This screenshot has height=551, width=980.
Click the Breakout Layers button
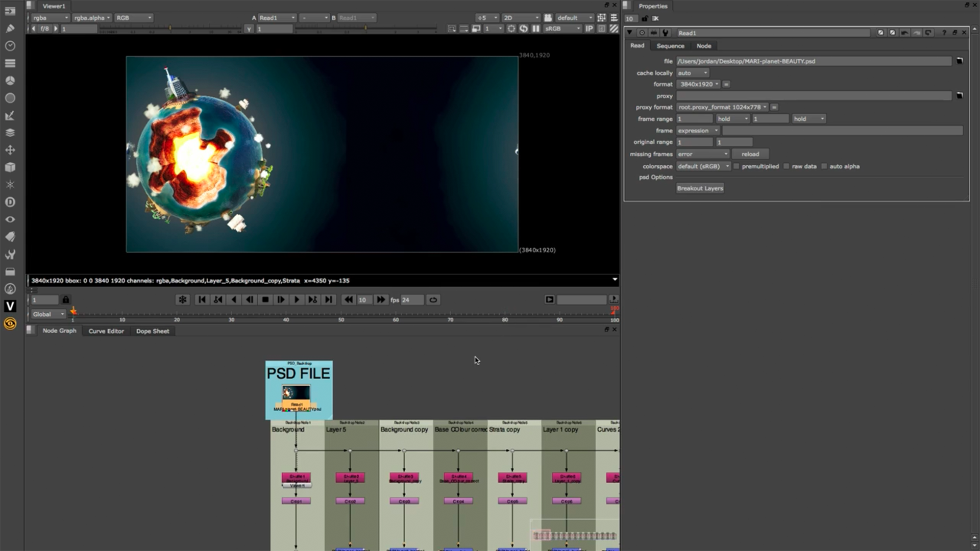[700, 188]
